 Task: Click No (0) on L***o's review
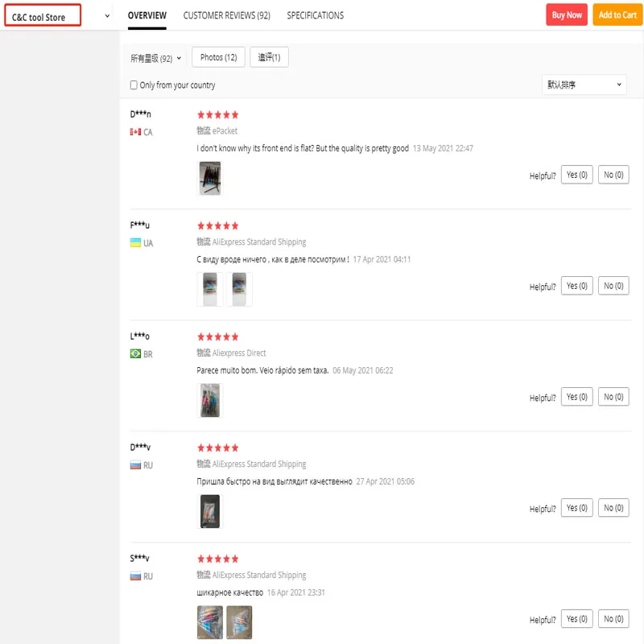[x=613, y=397]
